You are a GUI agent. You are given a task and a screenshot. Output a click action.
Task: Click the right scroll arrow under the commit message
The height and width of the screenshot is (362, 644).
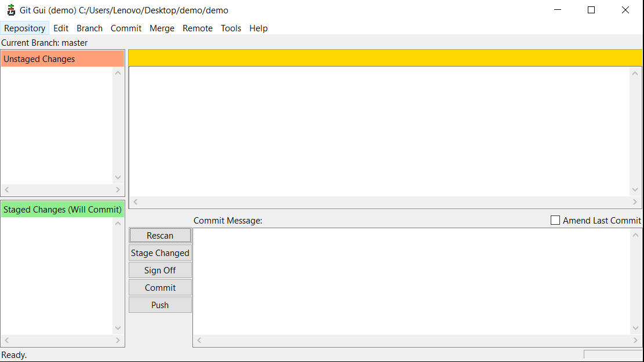coord(635,340)
